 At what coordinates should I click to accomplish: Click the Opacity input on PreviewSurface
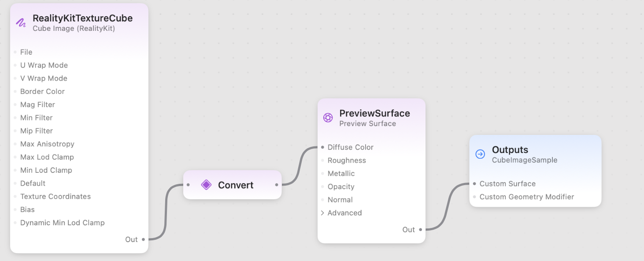point(341,186)
